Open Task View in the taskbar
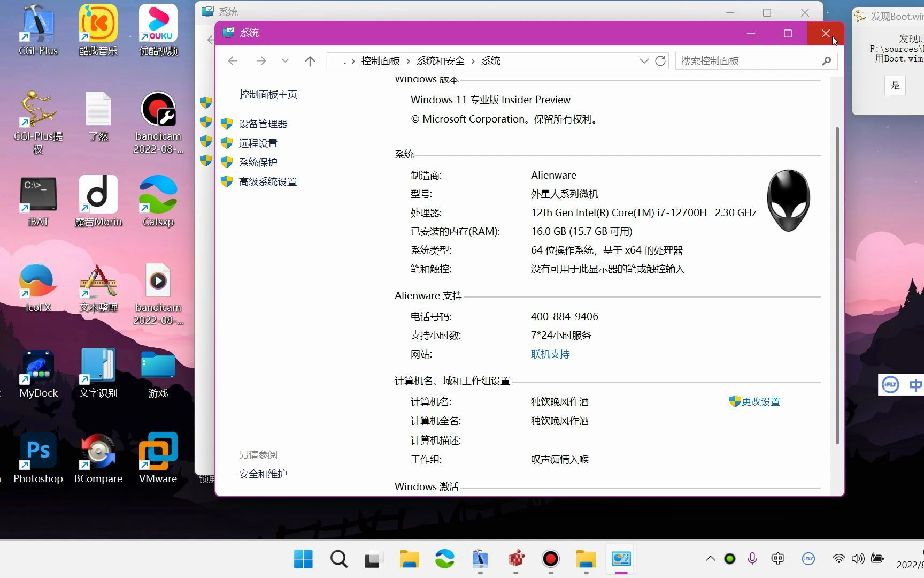 coord(374,559)
